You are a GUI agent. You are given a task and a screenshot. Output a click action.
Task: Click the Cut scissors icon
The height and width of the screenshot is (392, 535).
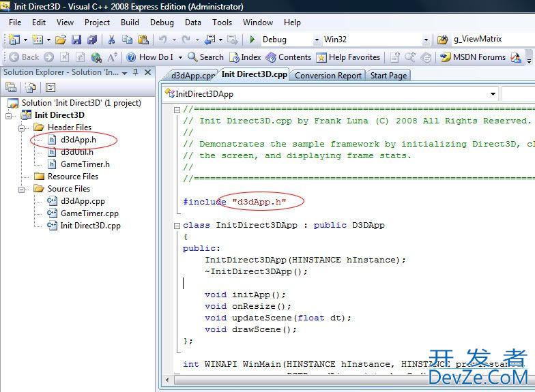click(x=112, y=40)
